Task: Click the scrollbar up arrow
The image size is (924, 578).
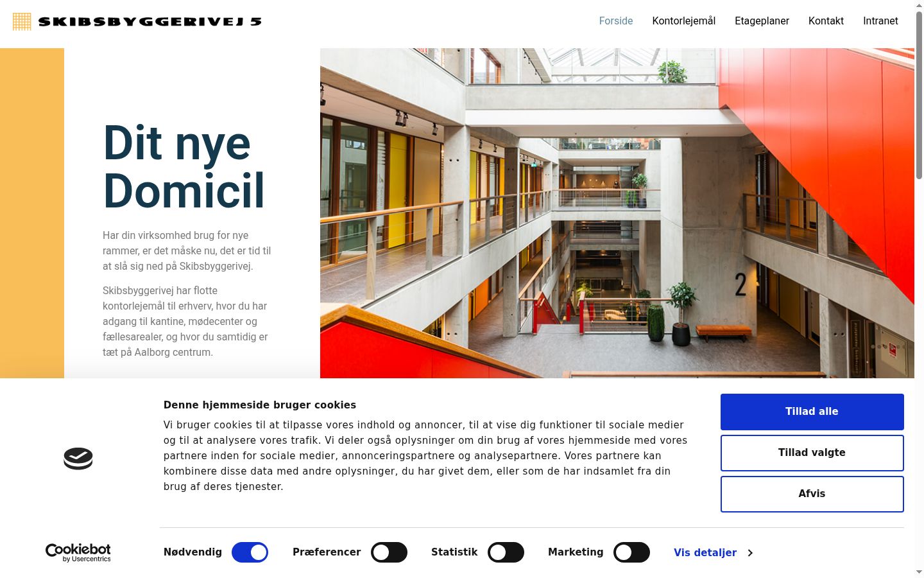Action: pos(919,5)
